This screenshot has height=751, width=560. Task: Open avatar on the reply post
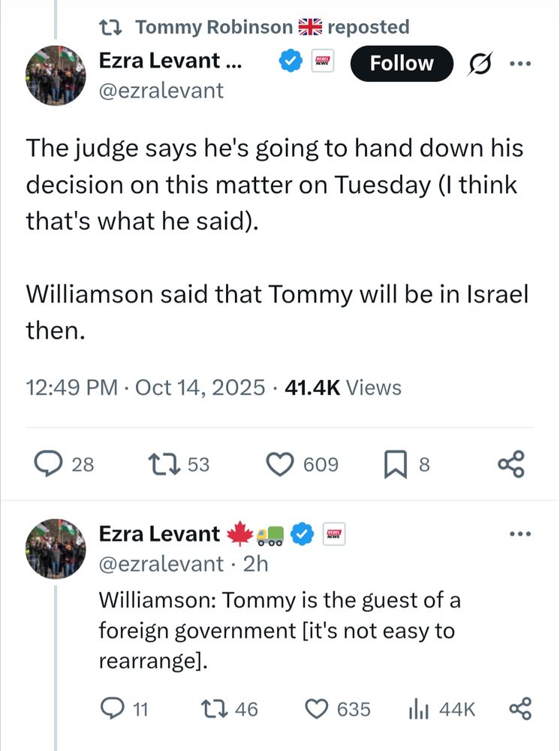tap(56, 548)
